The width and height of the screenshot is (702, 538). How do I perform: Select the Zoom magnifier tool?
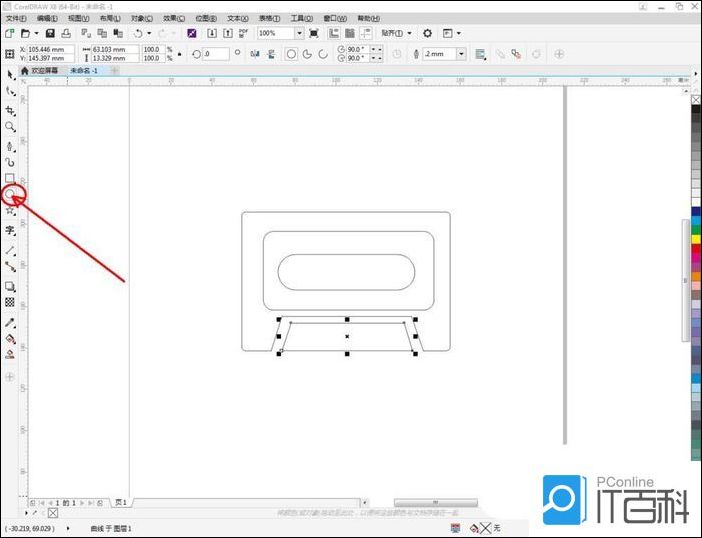point(11,127)
